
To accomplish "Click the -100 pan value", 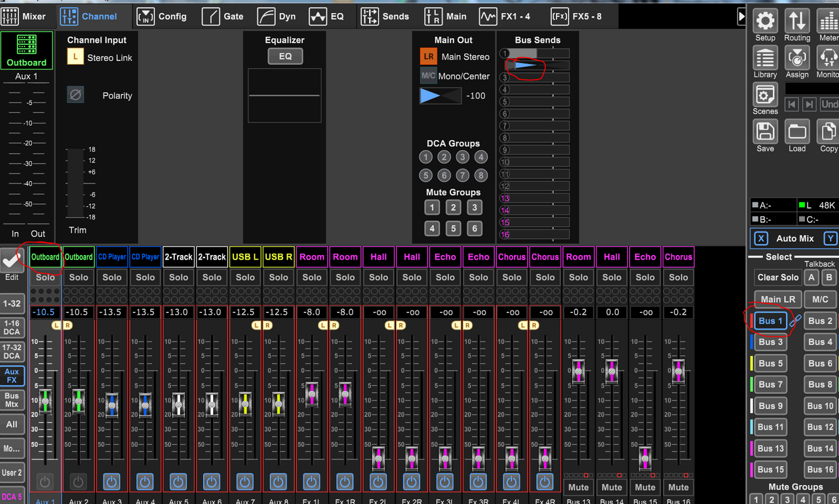I will pos(476,96).
